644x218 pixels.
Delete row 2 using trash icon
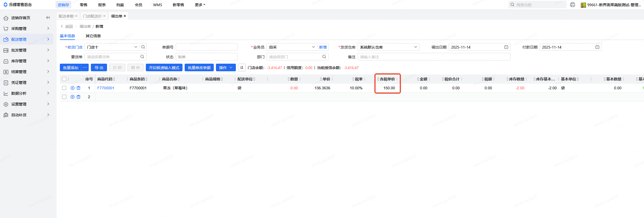pos(78,97)
